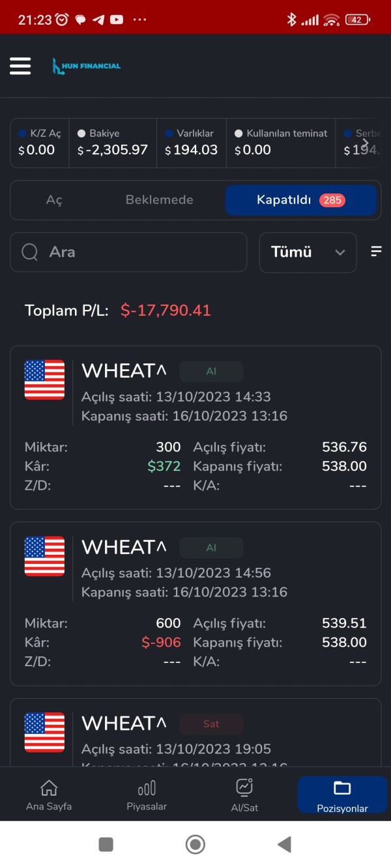This screenshot has width=391, height=868.
Task: Open the hamburger menu
Action: click(x=20, y=66)
